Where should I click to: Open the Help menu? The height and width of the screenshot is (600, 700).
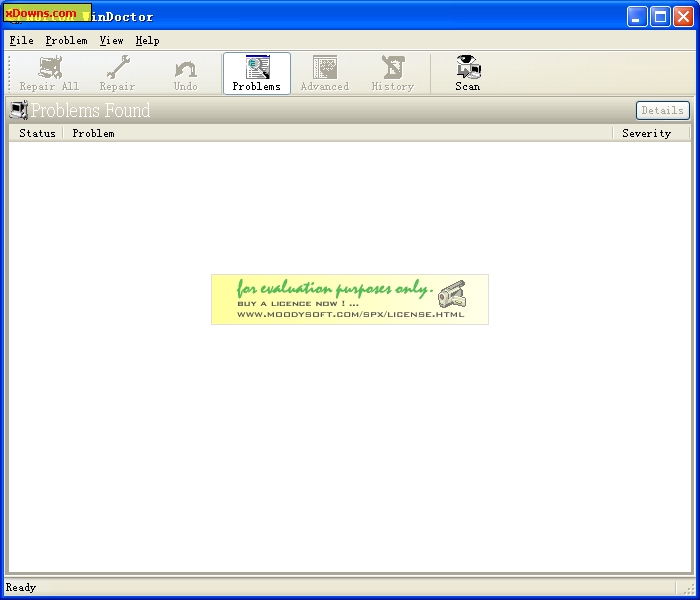click(147, 41)
